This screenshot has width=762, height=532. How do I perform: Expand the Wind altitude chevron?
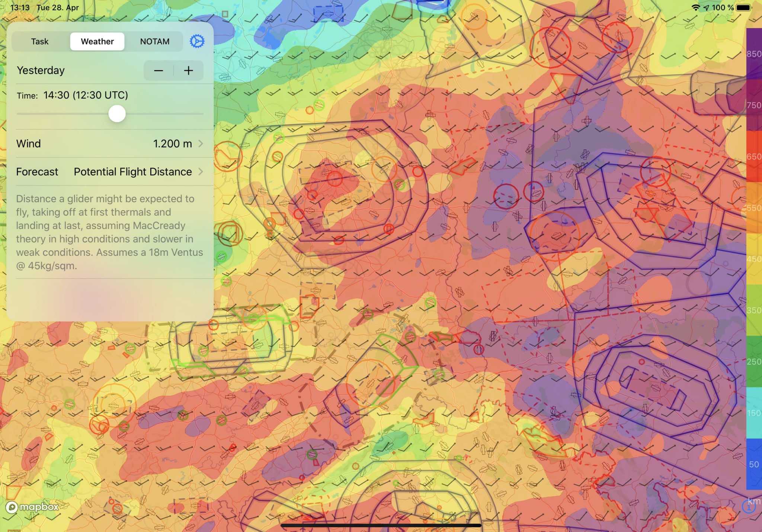tap(201, 144)
